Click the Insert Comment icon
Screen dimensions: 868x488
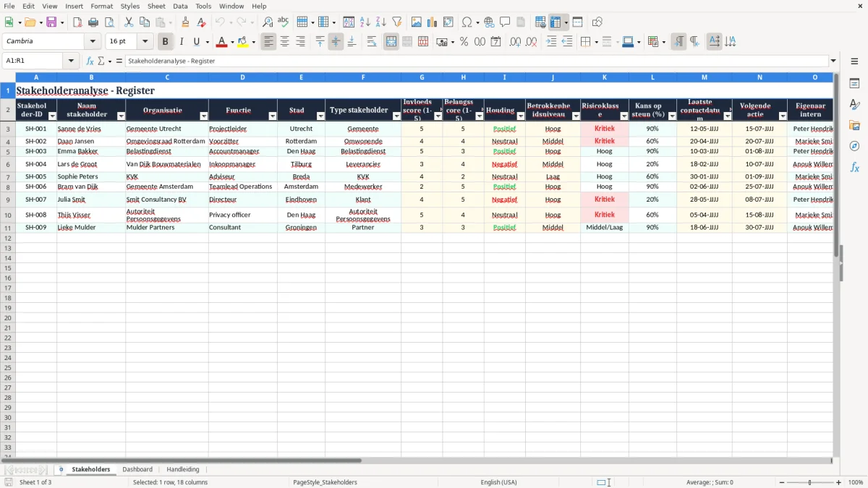pos(505,22)
